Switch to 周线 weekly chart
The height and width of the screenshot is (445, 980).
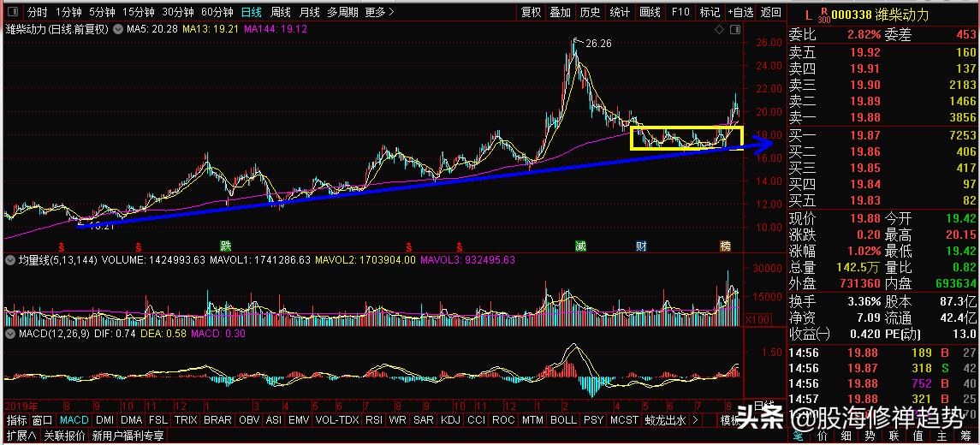(x=281, y=12)
